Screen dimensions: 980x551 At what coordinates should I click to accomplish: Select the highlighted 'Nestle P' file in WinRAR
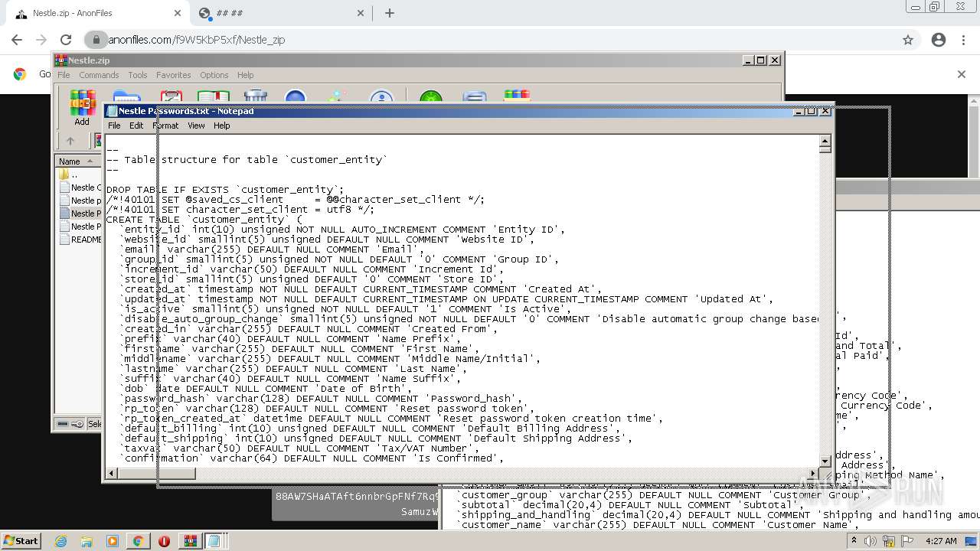click(80, 214)
